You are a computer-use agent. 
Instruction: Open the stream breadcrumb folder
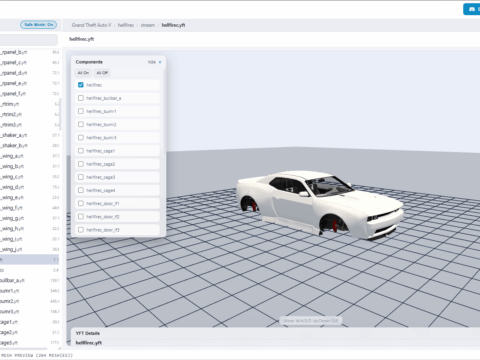148,25
